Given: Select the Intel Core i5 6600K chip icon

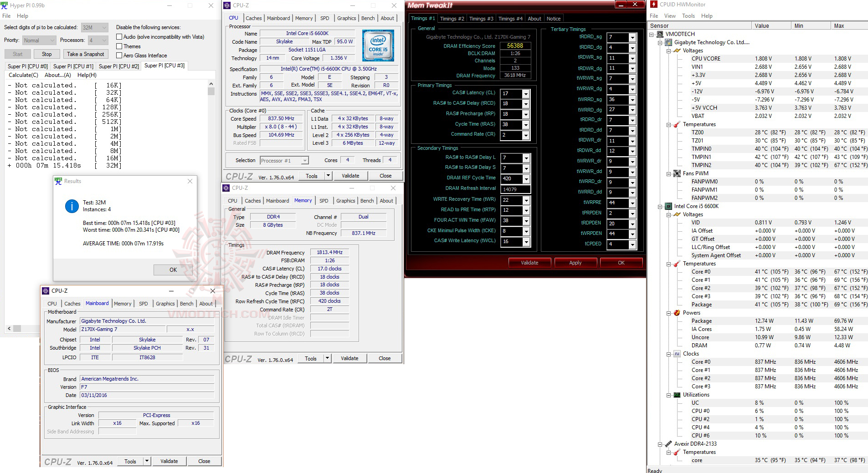Looking at the screenshot, I should tap(668, 206).
